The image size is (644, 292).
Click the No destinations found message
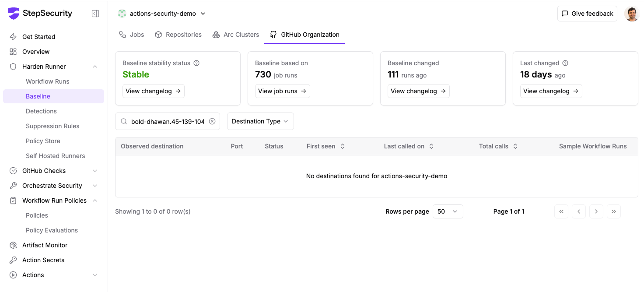coord(377,176)
